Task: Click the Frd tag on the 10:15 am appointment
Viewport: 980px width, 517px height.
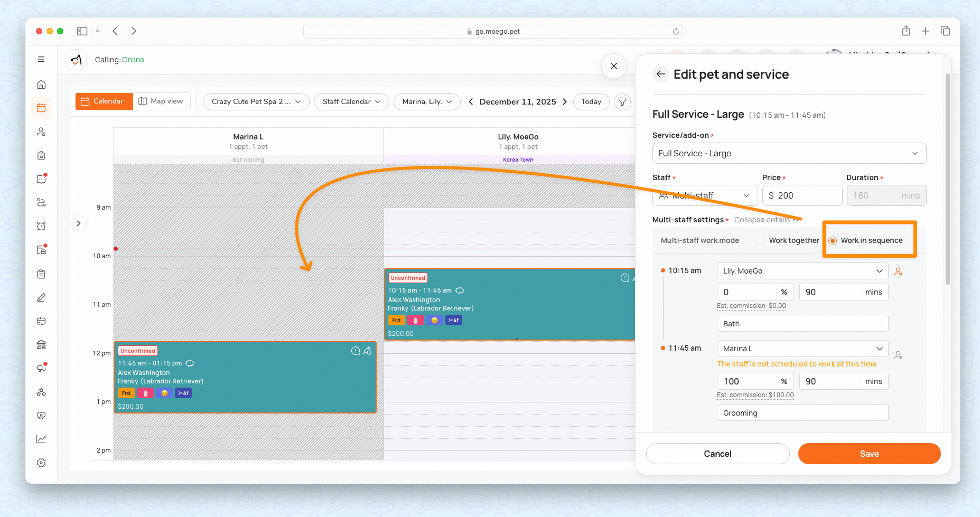Action: pyautogui.click(x=396, y=320)
